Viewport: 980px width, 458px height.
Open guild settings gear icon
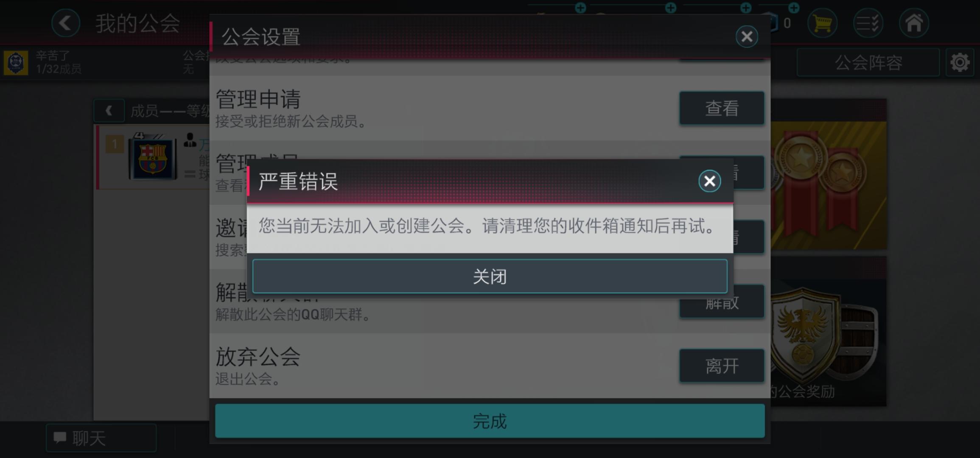[960, 63]
